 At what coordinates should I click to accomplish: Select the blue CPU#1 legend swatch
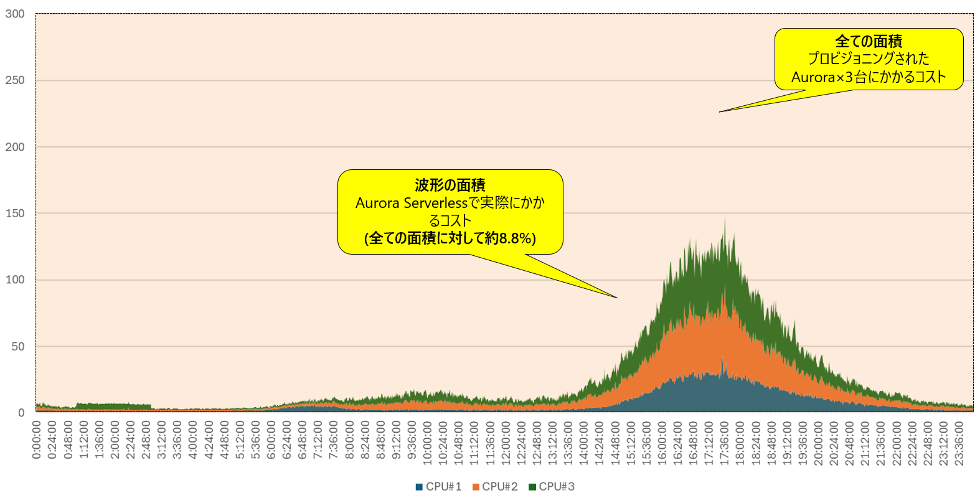420,487
